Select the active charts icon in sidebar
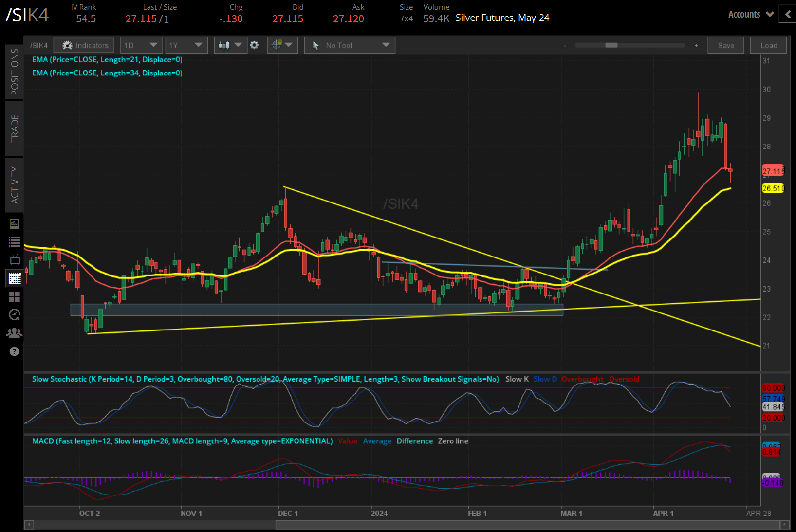This screenshot has width=796, height=532. [x=15, y=278]
